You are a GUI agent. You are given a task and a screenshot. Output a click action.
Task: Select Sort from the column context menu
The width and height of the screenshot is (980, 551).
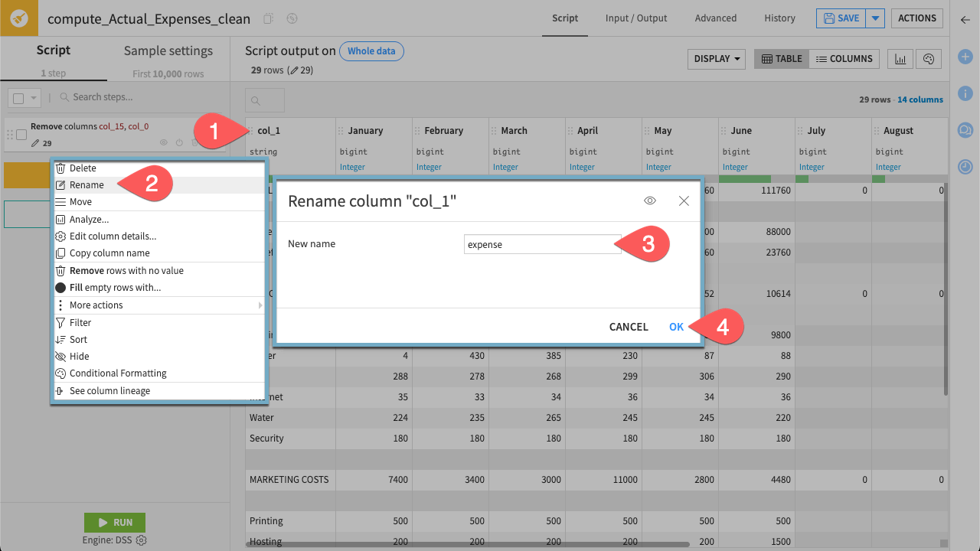point(77,339)
